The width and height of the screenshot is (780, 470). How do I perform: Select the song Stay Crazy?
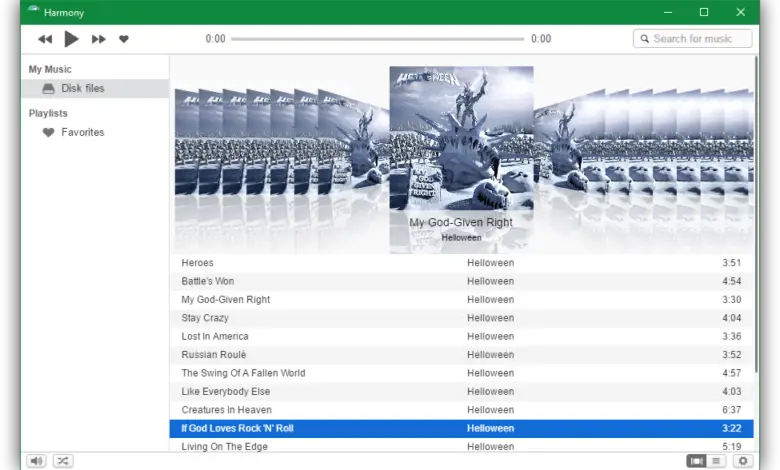coord(461,318)
